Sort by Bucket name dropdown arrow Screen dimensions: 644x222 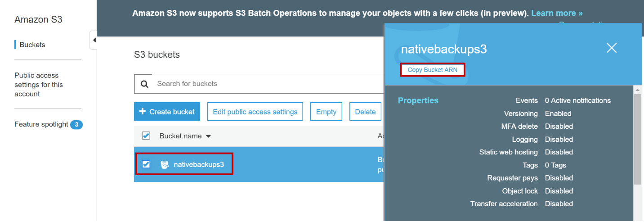coord(208,136)
